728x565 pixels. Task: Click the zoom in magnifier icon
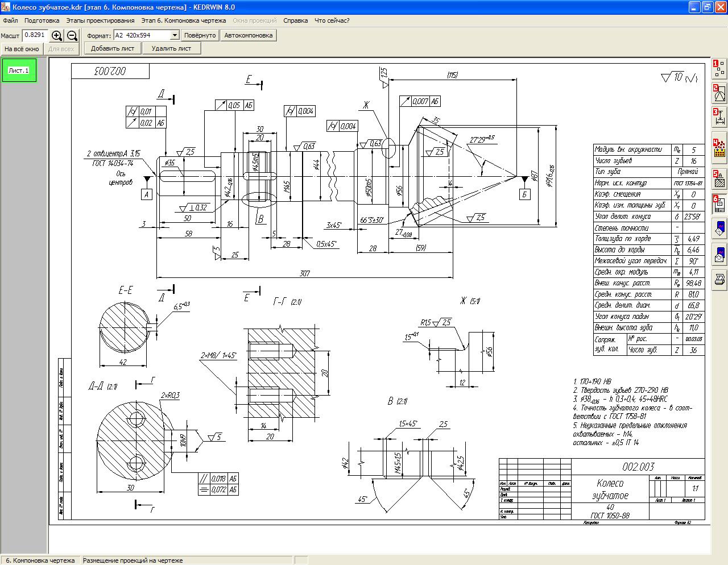[x=57, y=35]
